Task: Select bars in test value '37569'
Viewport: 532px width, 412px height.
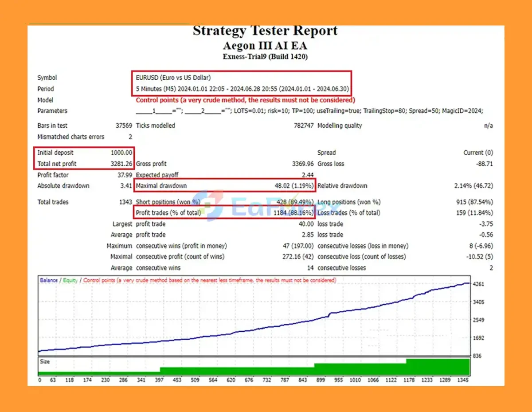Action: tap(124, 126)
